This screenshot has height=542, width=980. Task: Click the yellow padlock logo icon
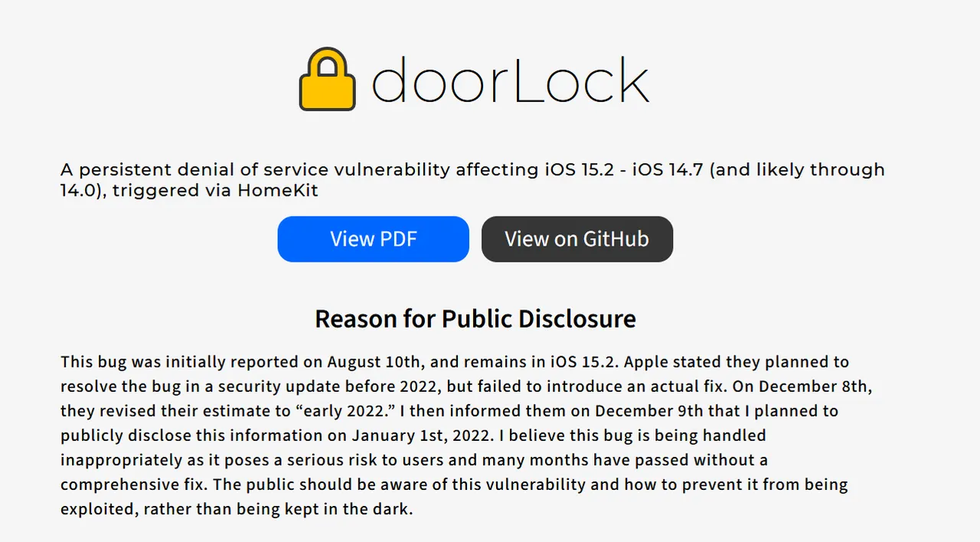[x=327, y=80]
